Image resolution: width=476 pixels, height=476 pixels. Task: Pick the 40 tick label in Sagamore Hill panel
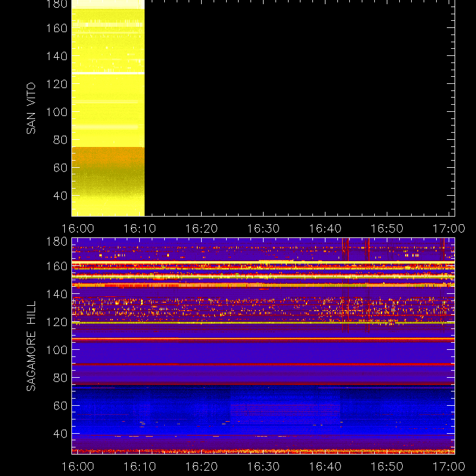[x=60, y=434]
